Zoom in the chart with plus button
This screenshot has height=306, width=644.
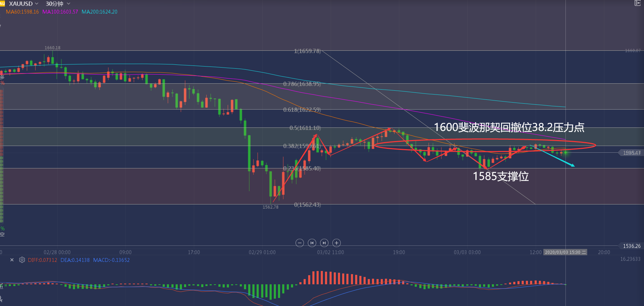pos(337,243)
